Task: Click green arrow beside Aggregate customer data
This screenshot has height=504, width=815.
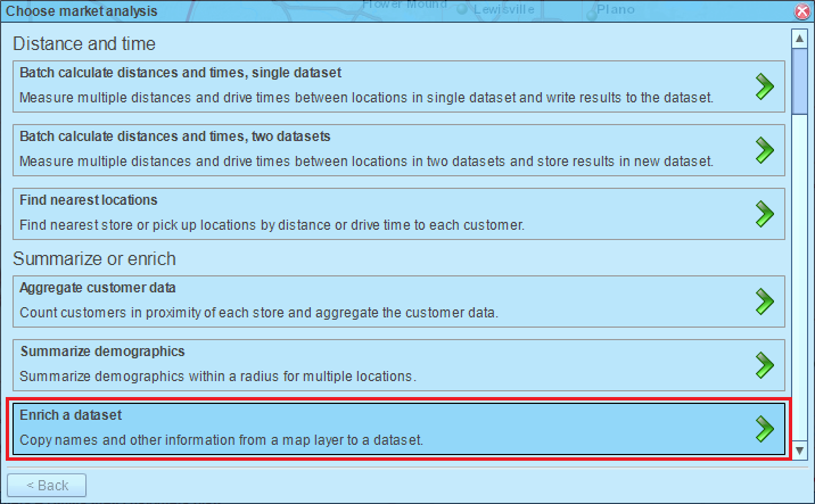Action: (x=764, y=302)
